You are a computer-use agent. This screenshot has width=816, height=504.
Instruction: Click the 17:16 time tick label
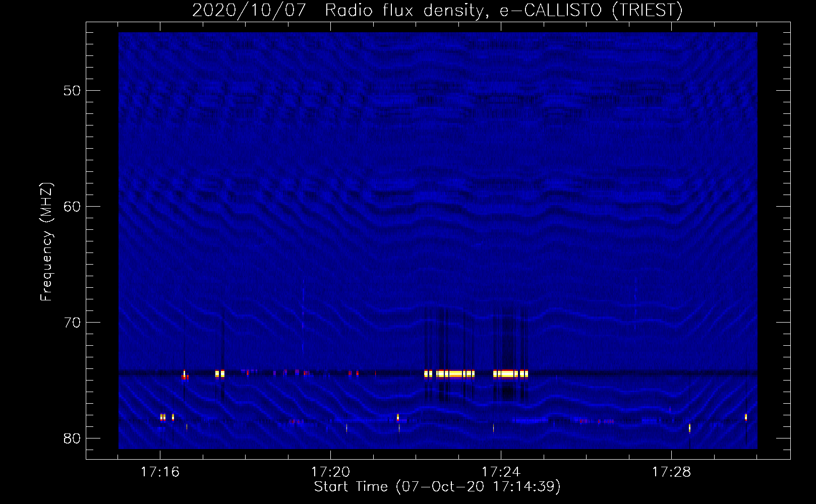(160, 472)
